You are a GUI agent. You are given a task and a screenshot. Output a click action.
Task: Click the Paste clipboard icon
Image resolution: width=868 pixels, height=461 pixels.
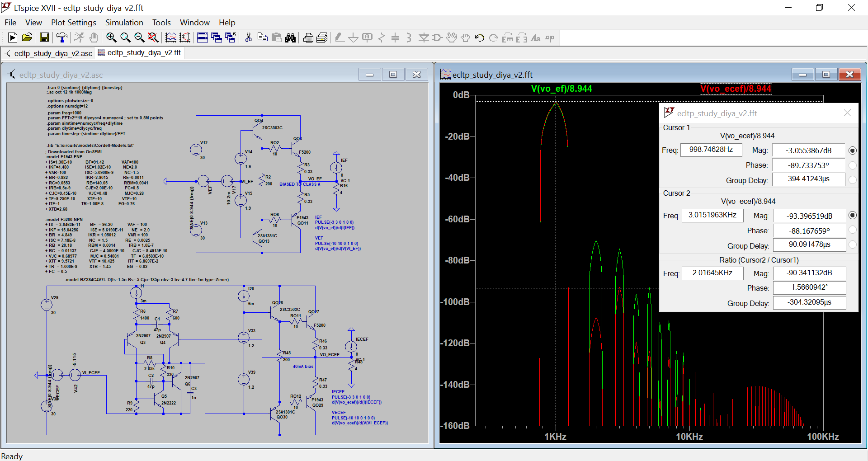[276, 38]
